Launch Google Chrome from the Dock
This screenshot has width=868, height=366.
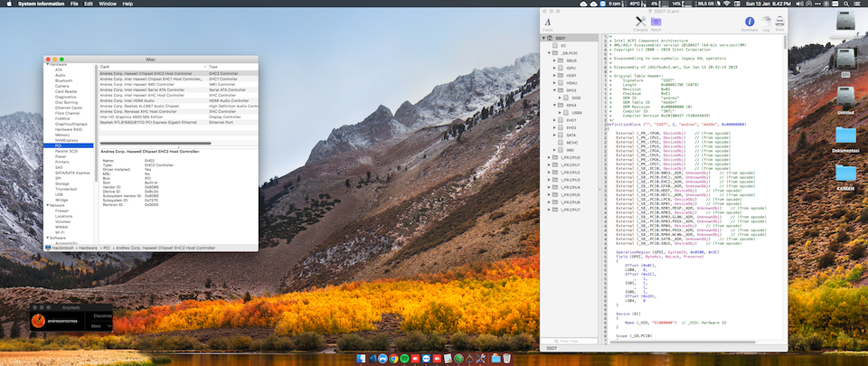click(393, 358)
